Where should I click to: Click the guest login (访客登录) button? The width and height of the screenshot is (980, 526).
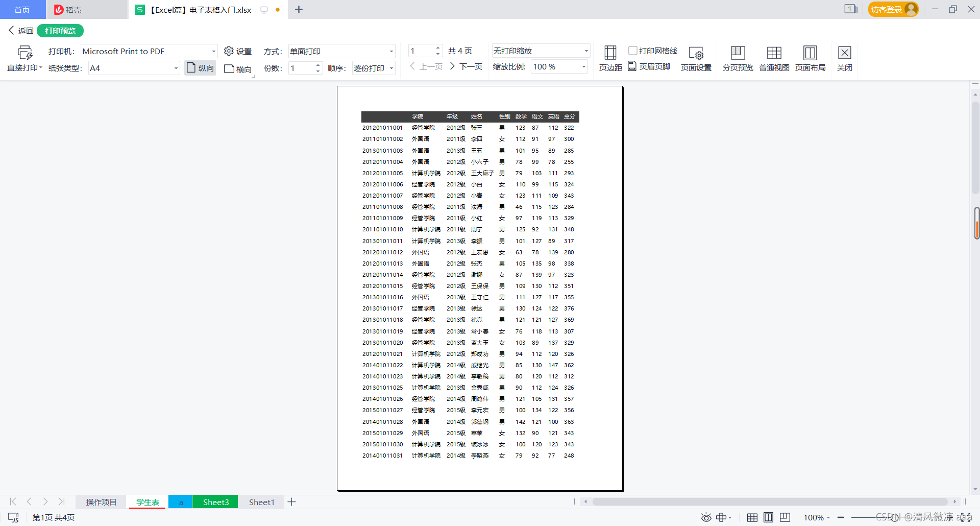pos(893,9)
